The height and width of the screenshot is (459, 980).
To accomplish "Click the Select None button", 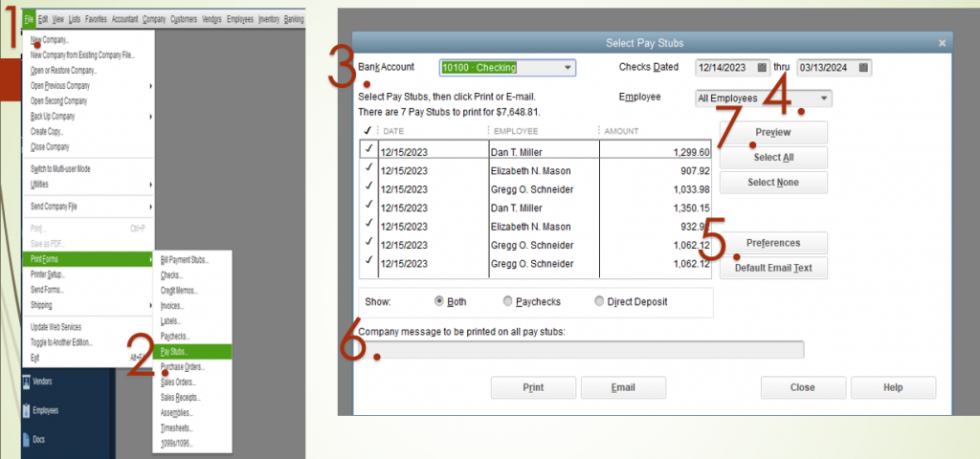I will coord(773,183).
